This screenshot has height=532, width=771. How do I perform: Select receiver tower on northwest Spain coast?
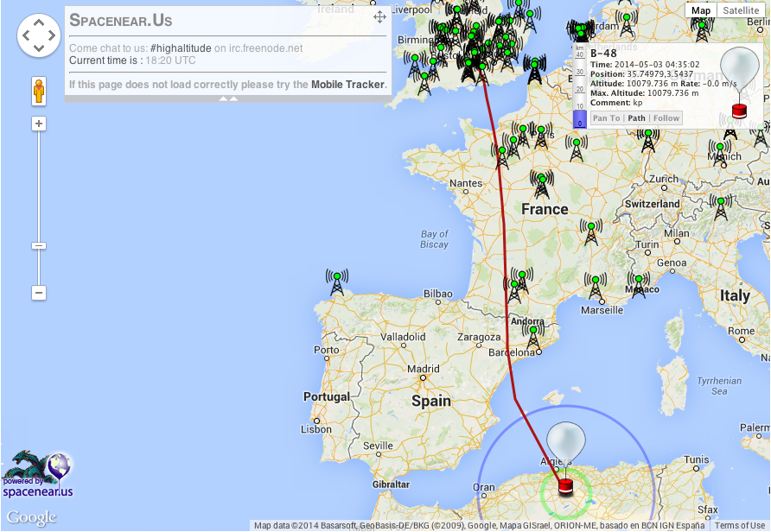(337, 283)
